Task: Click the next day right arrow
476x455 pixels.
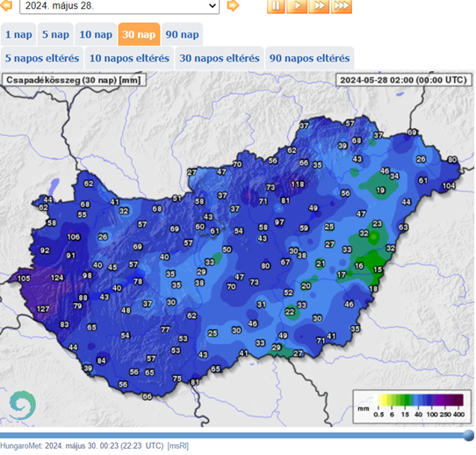Action: (x=233, y=5)
